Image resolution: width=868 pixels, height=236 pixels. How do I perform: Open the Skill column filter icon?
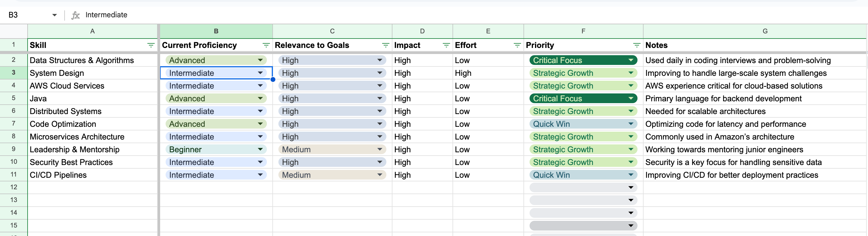click(151, 45)
